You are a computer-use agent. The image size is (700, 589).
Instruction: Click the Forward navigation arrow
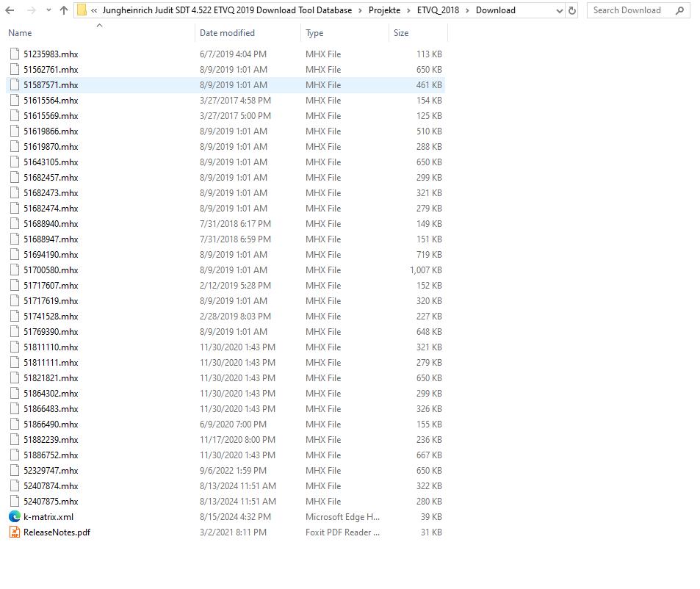[x=31, y=10]
